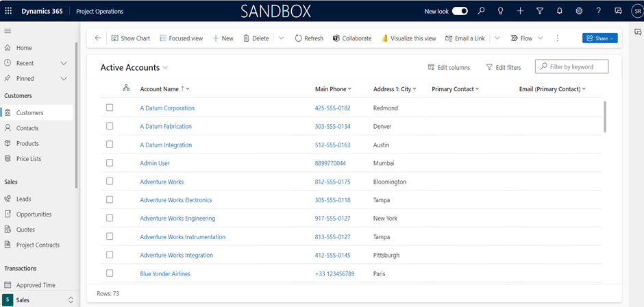The width and height of the screenshot is (644, 307).
Task: Tick the Blue Yonder Airlines row checkbox
Action: pyautogui.click(x=110, y=273)
